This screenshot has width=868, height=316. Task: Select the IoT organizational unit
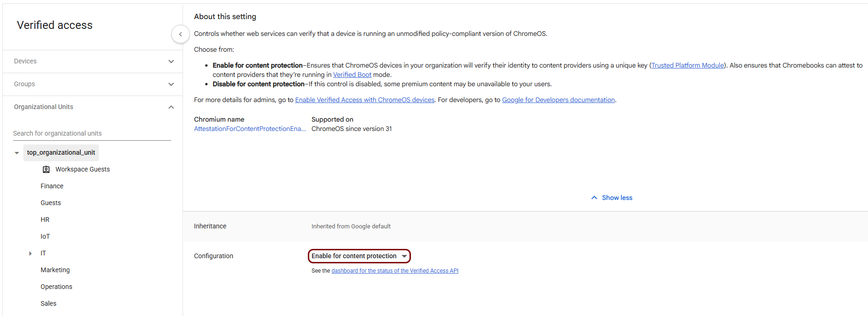click(x=45, y=236)
